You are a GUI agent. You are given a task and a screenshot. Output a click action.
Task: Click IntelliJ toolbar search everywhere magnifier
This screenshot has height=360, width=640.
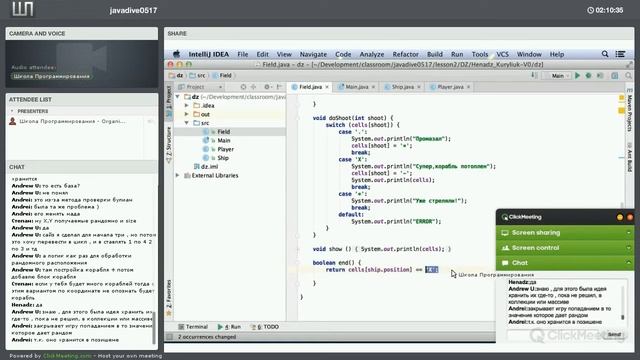629,76
